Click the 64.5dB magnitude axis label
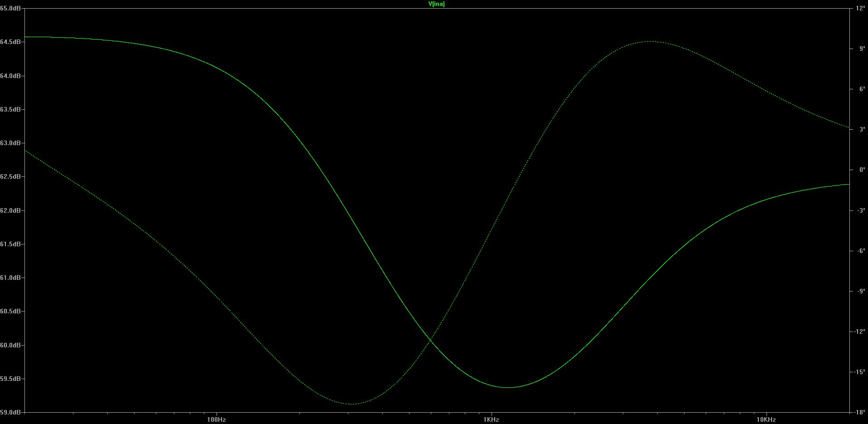The width and height of the screenshot is (868, 424). point(10,42)
